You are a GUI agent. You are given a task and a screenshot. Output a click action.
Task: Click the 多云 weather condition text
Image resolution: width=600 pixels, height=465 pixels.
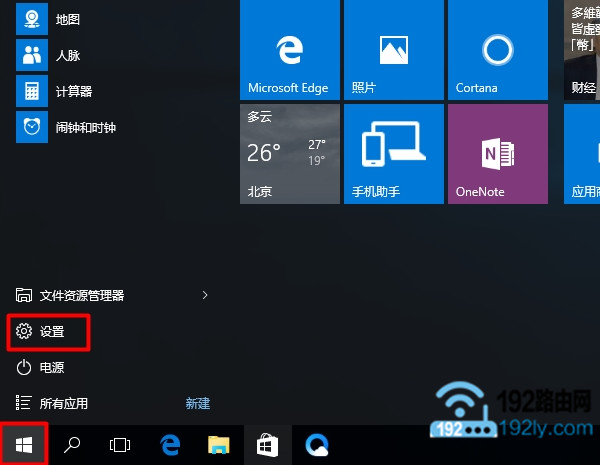(259, 116)
